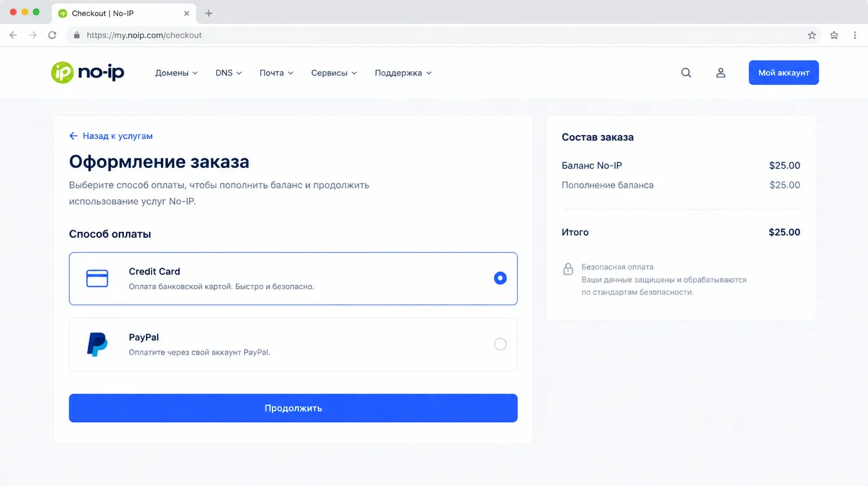Click the Баланс No-IP label

[592, 165]
